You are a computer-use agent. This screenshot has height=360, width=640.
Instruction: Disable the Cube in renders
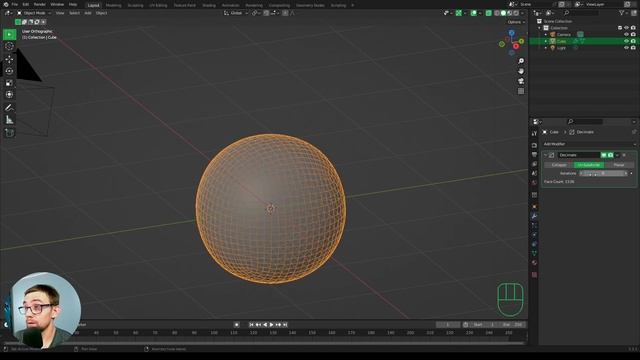click(x=633, y=41)
